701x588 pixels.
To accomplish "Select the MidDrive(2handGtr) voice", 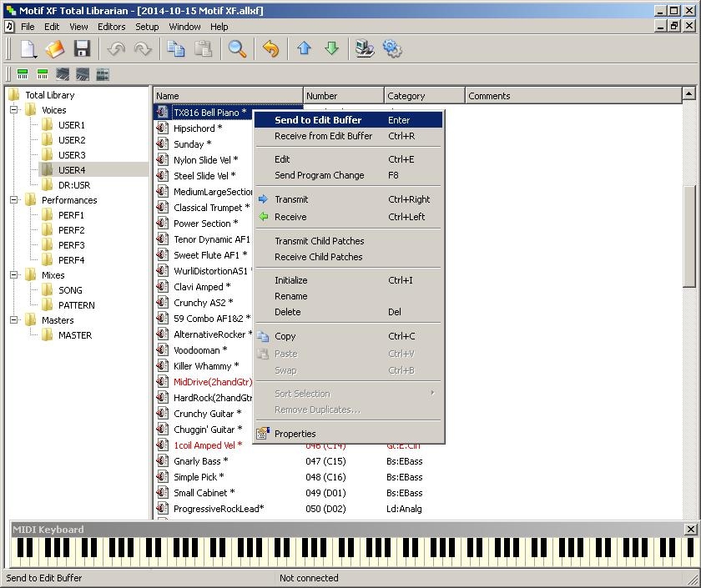I will 213,382.
